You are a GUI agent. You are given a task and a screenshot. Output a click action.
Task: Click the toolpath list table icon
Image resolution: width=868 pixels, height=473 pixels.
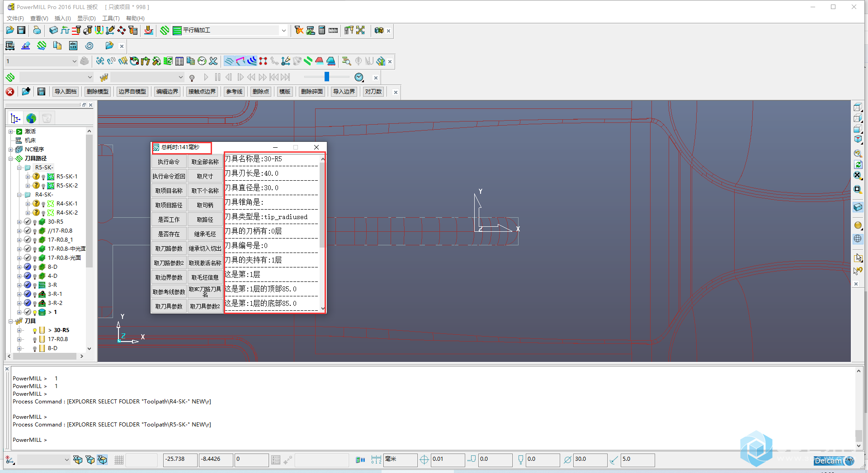pyautogui.click(x=179, y=61)
